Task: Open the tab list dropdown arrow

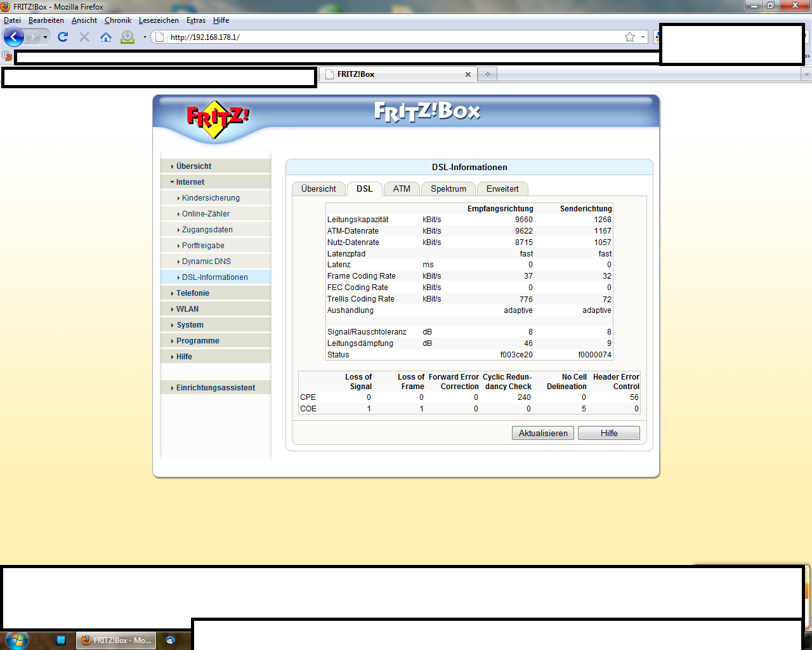Action: 807,74
